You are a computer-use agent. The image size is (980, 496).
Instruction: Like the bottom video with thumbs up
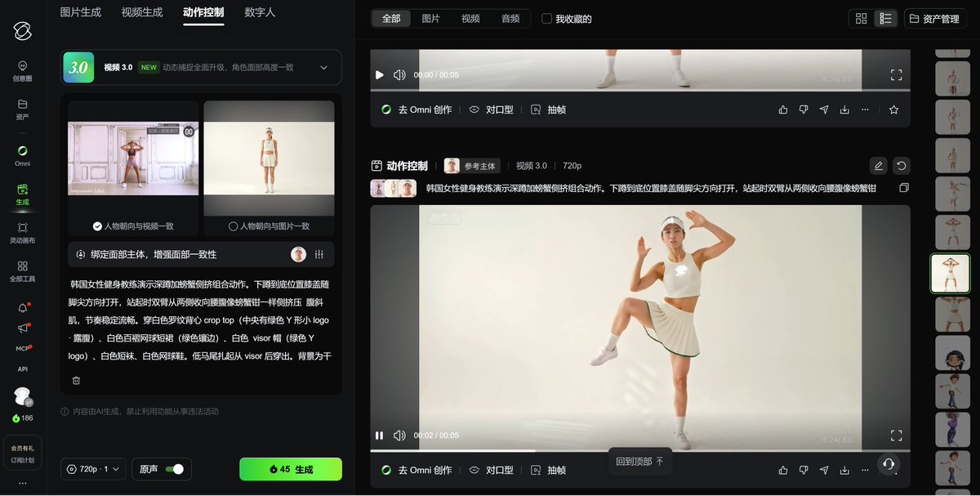[x=783, y=470]
